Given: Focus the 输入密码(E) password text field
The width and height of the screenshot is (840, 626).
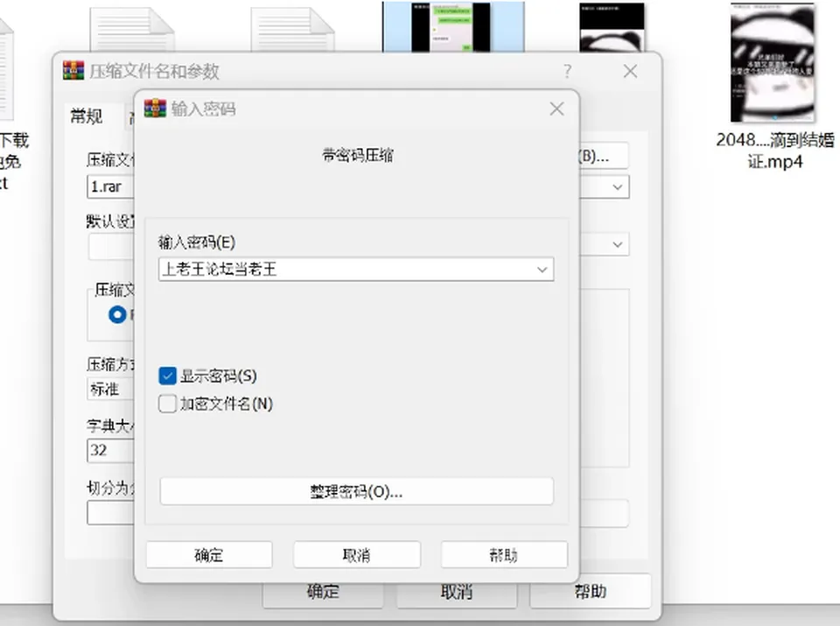Looking at the screenshot, I should point(356,269).
